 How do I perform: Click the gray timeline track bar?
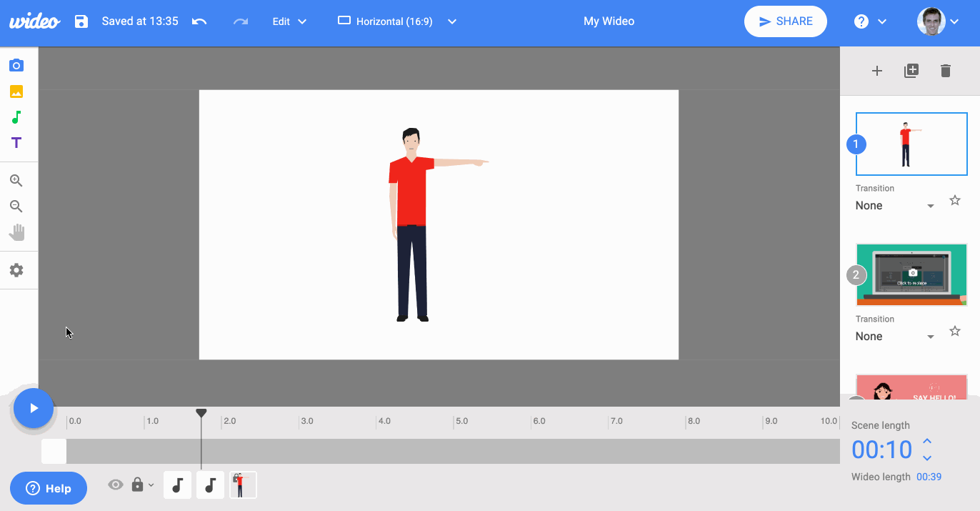[x=453, y=452]
